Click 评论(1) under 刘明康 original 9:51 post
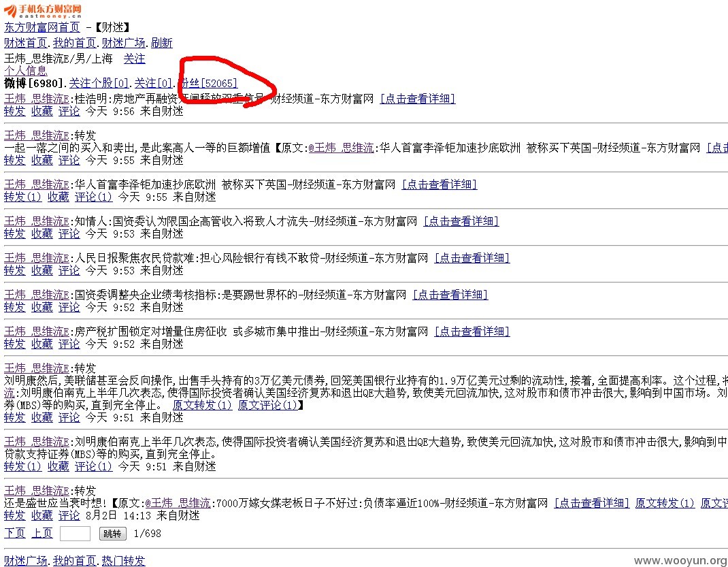This screenshot has width=728, height=567. (94, 466)
